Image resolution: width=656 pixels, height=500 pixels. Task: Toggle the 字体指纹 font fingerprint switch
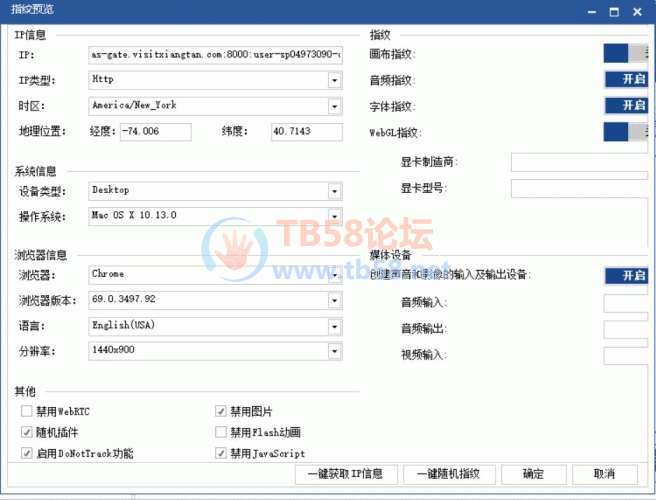pos(626,105)
